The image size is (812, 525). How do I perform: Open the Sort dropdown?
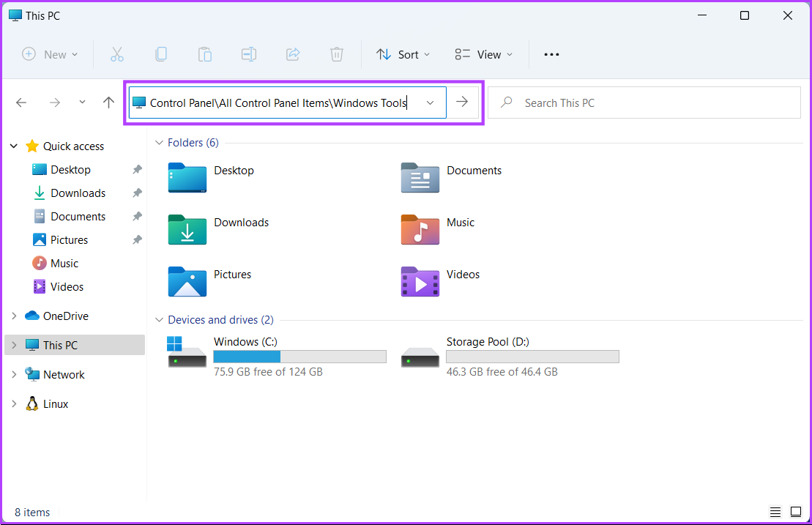click(x=402, y=53)
